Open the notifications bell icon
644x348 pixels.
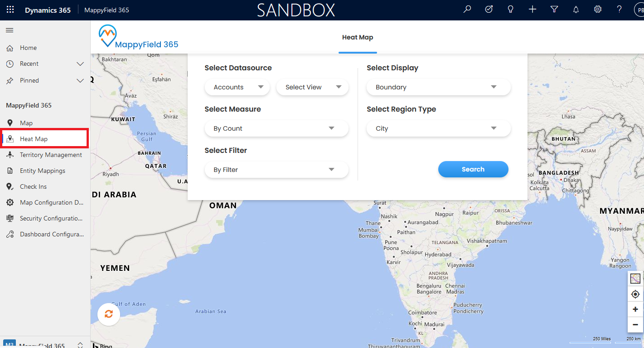pos(576,9)
